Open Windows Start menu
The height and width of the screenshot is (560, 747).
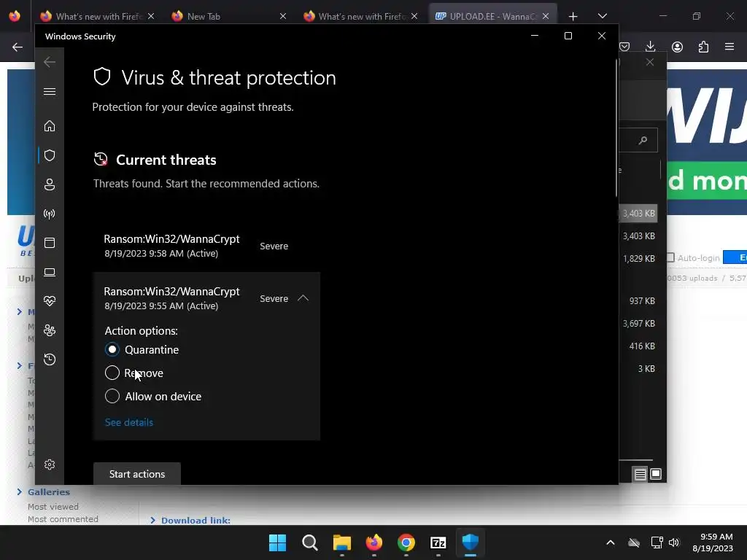click(277, 542)
